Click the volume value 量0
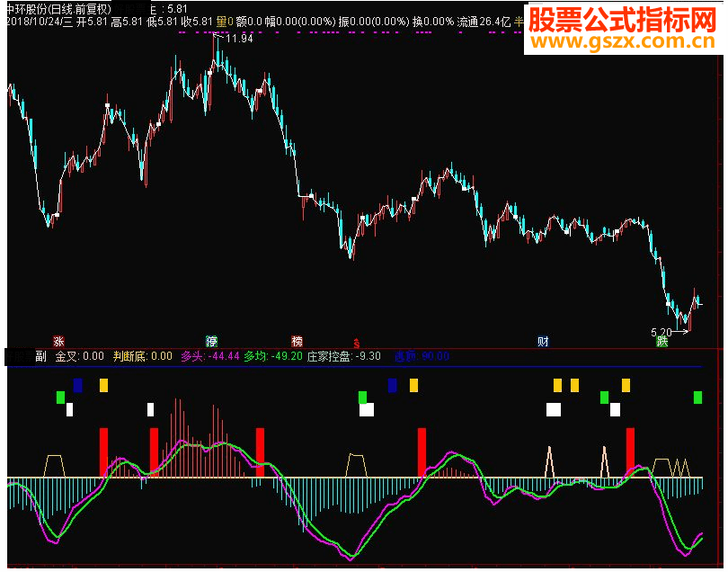This screenshot has height=572, width=728. 225,22
